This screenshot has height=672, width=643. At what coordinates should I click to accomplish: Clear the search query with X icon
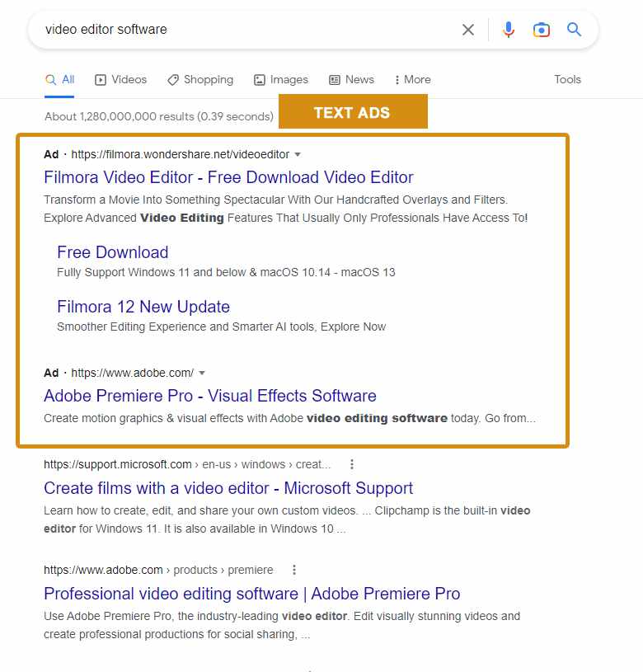[x=468, y=30]
